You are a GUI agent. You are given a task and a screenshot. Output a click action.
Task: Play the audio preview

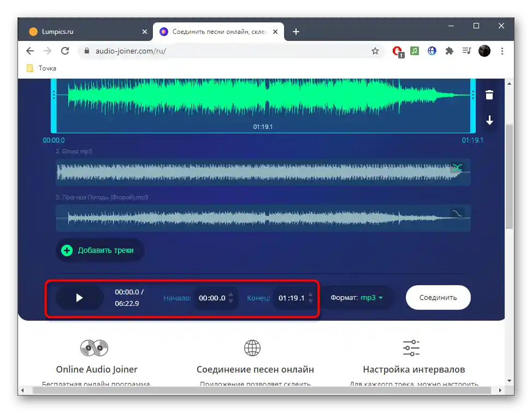(x=79, y=298)
